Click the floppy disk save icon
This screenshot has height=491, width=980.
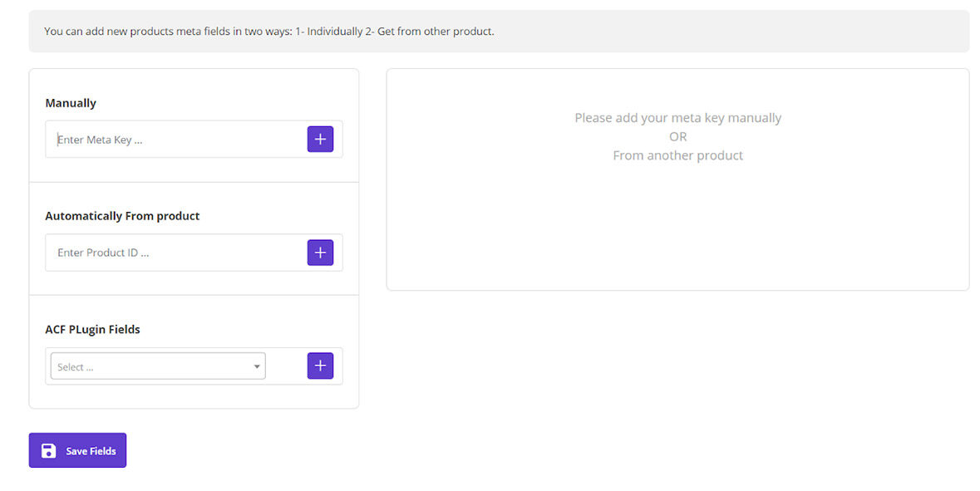(49, 450)
